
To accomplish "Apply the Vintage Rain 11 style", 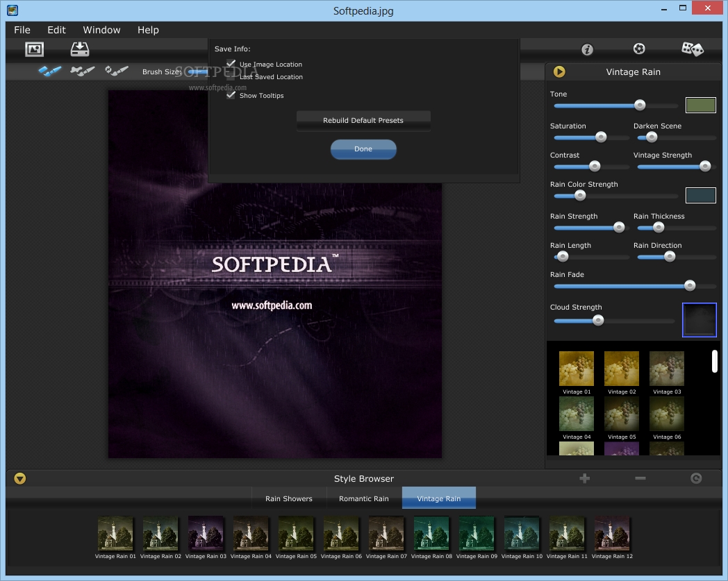I will 567,534.
